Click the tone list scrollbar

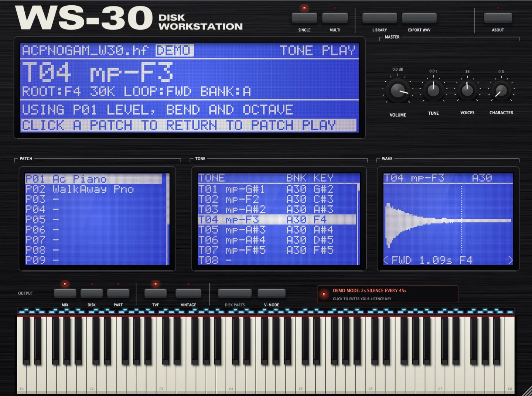pos(358,224)
